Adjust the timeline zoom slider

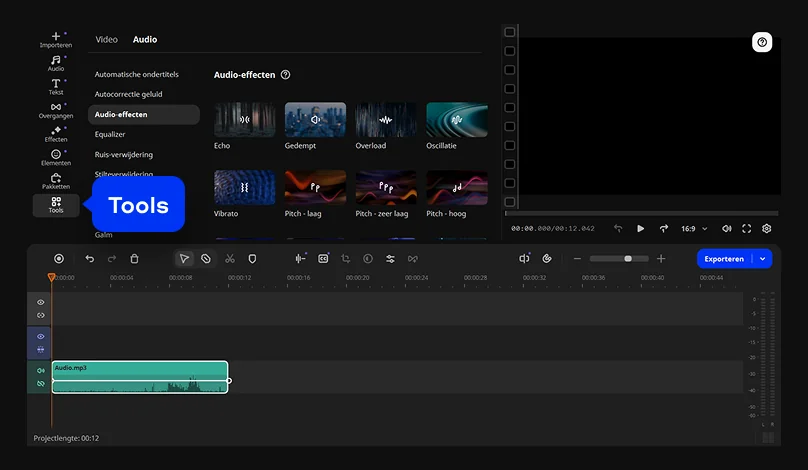pos(628,258)
